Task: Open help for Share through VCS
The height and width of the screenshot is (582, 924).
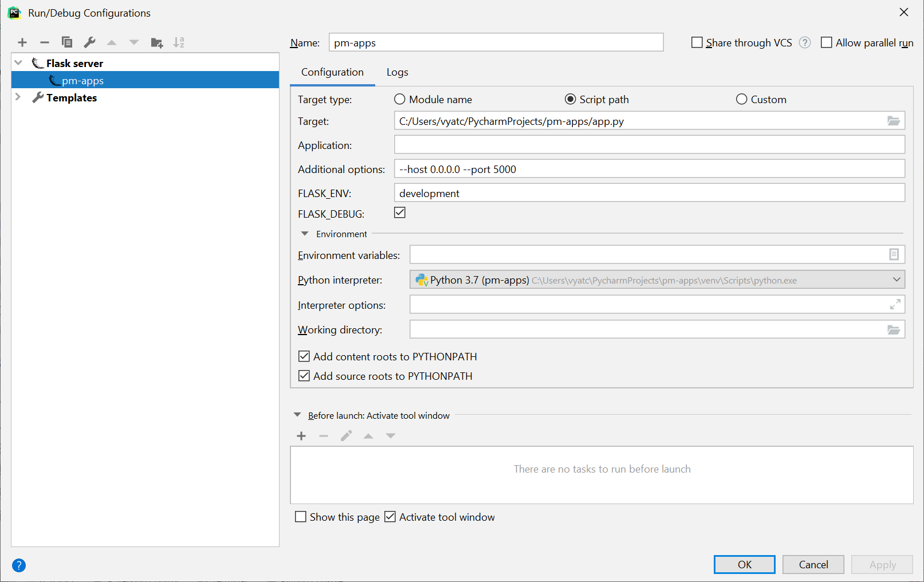Action: click(x=805, y=42)
